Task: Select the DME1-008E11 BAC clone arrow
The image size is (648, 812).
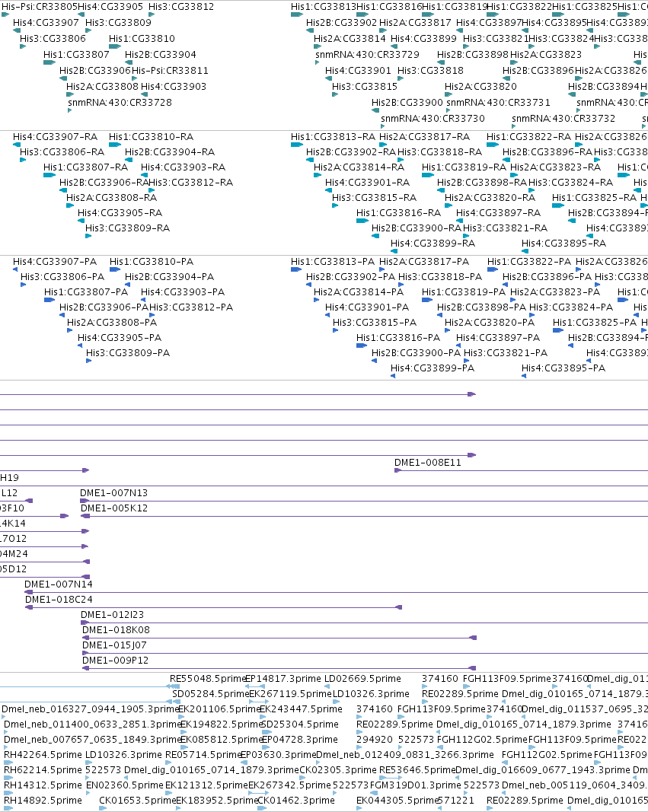Action: click(x=397, y=470)
